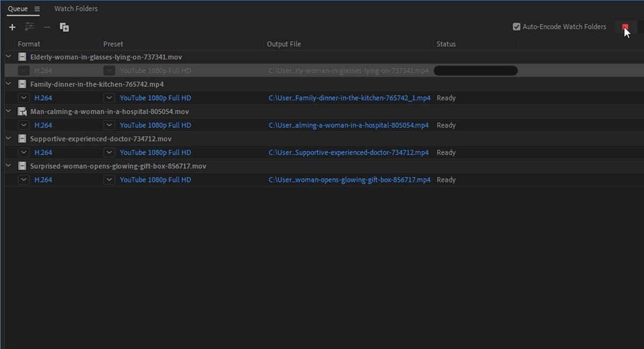Click the Remove item minus icon
Viewport: 644px width, 349px height.
[47, 27]
